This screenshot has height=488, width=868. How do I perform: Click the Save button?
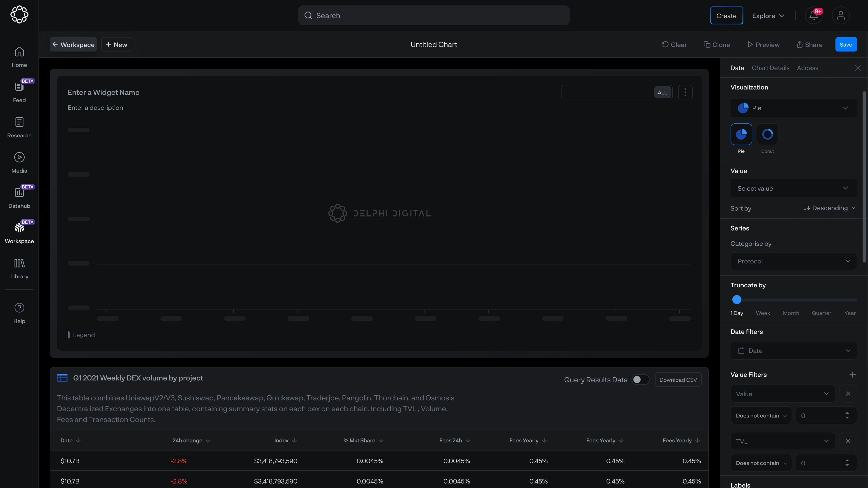coord(846,45)
